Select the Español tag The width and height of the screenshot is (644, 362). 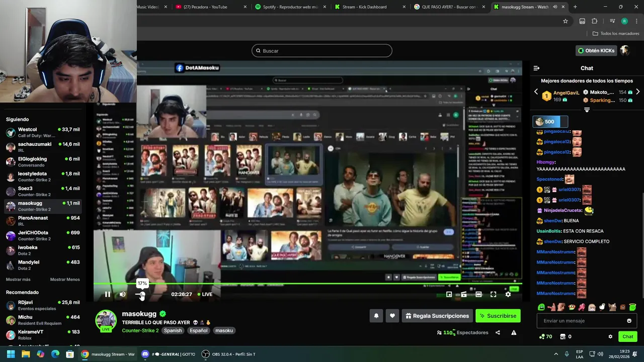pyautogui.click(x=198, y=330)
